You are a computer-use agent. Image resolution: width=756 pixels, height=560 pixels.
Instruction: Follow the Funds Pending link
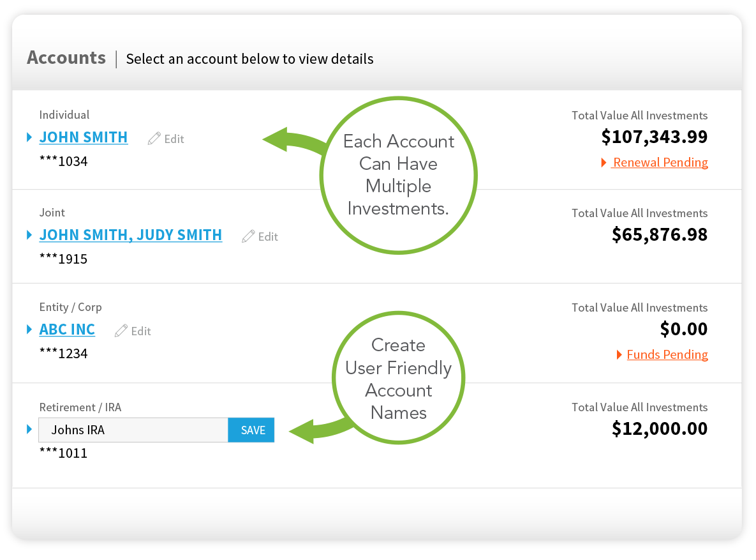pos(667,354)
